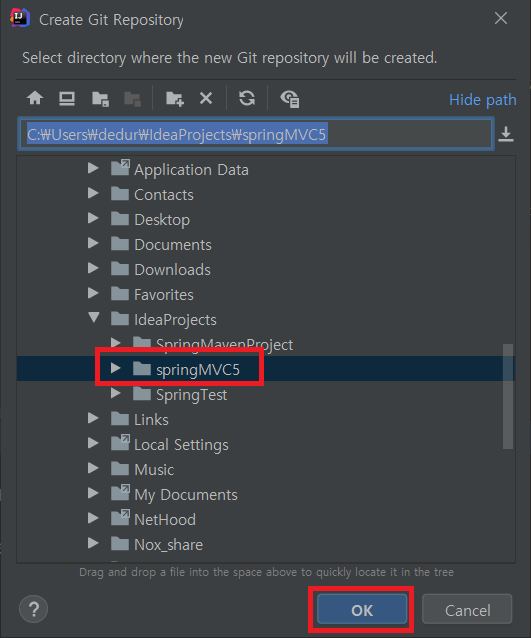The image size is (531, 638).
Task: Select the springMVC5 folder
Action: coord(198,370)
